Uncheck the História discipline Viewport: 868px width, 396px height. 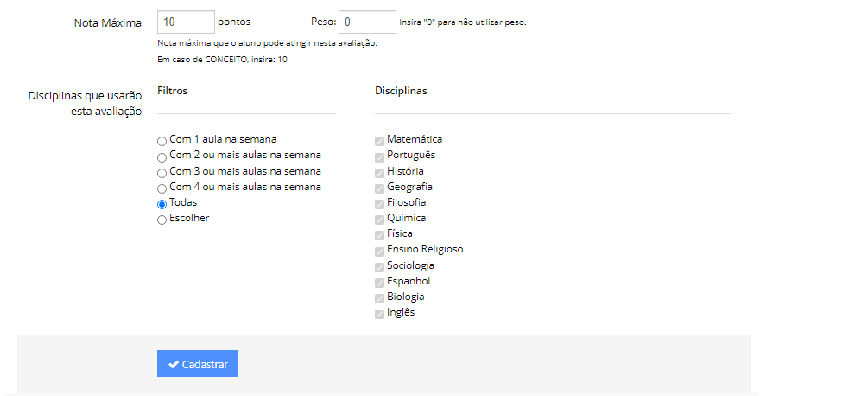pyautogui.click(x=379, y=172)
